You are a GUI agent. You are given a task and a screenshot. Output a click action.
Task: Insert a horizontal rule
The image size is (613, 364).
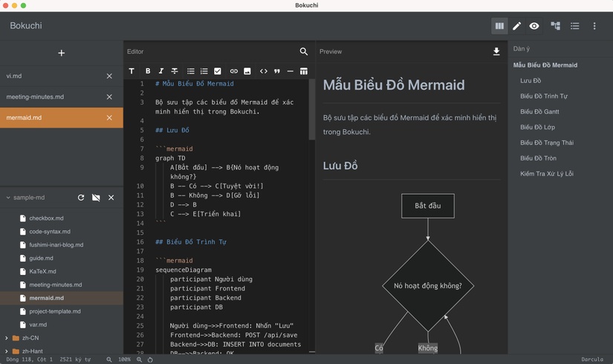[x=290, y=71]
